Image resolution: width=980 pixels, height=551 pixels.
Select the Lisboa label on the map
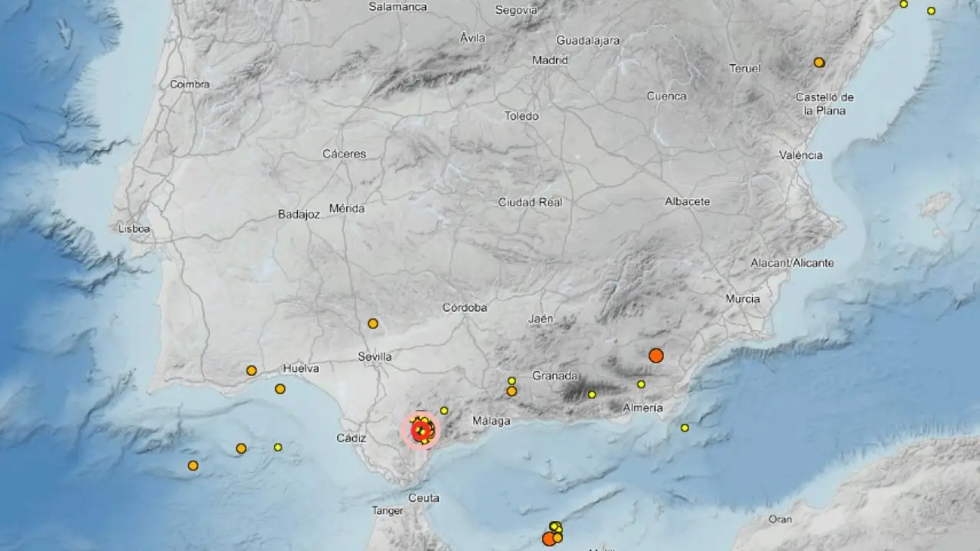click(x=135, y=229)
